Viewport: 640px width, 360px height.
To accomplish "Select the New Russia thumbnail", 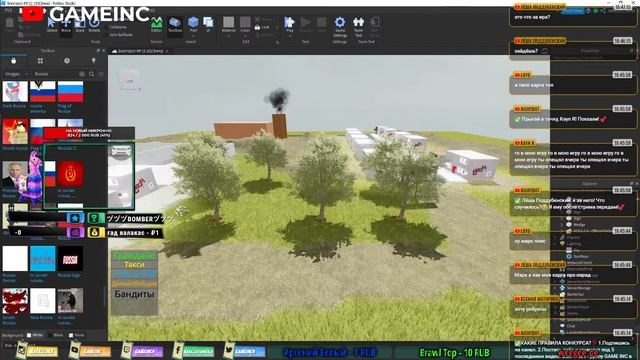I will (42, 301).
